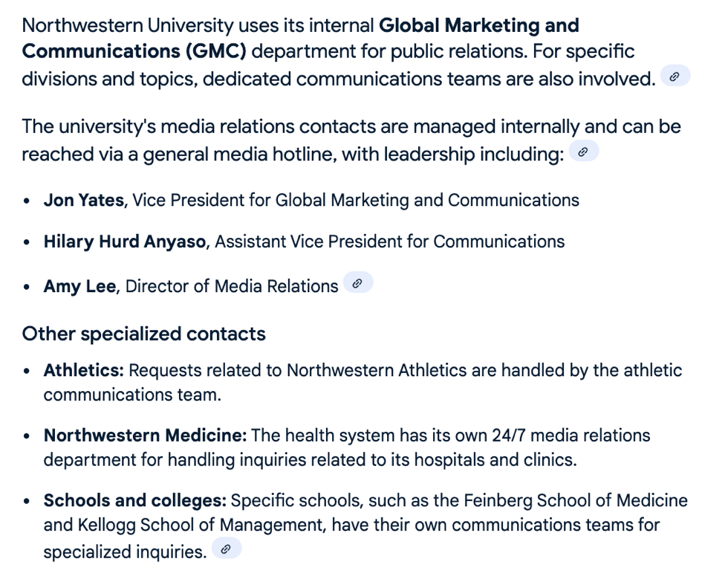Click the bullet point before "Jon Yates"
Screen dimensions: 728x579
(x=27, y=201)
